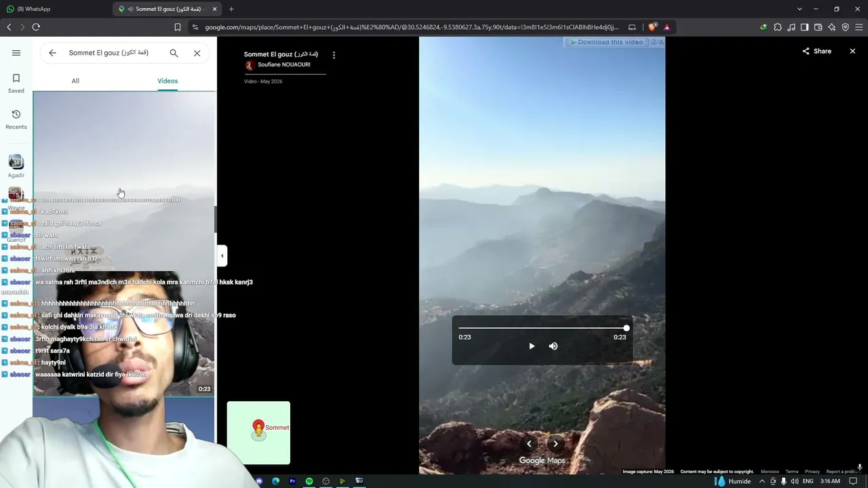The image size is (868, 488).
Task: Select the Videos tab
Action: point(167,81)
